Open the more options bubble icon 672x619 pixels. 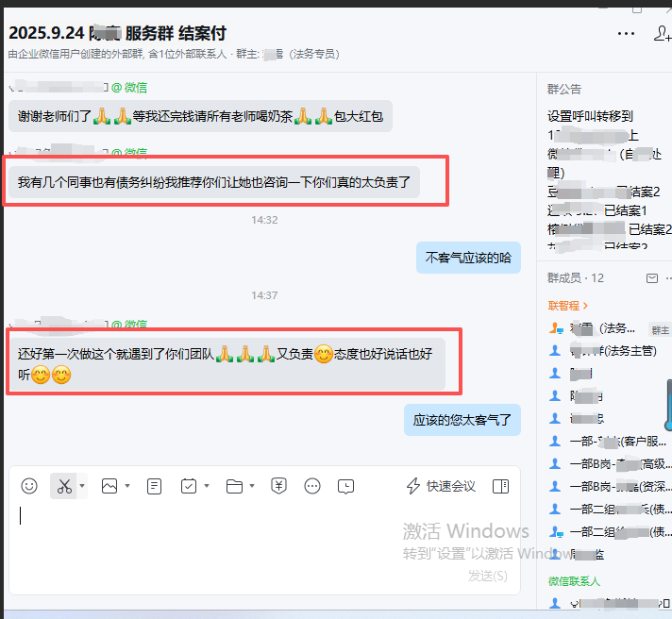[x=312, y=486]
